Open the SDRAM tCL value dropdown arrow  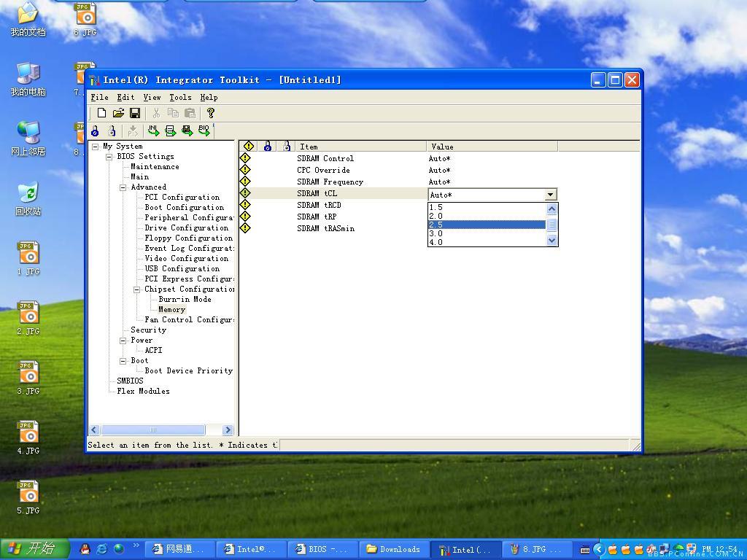[550, 194]
